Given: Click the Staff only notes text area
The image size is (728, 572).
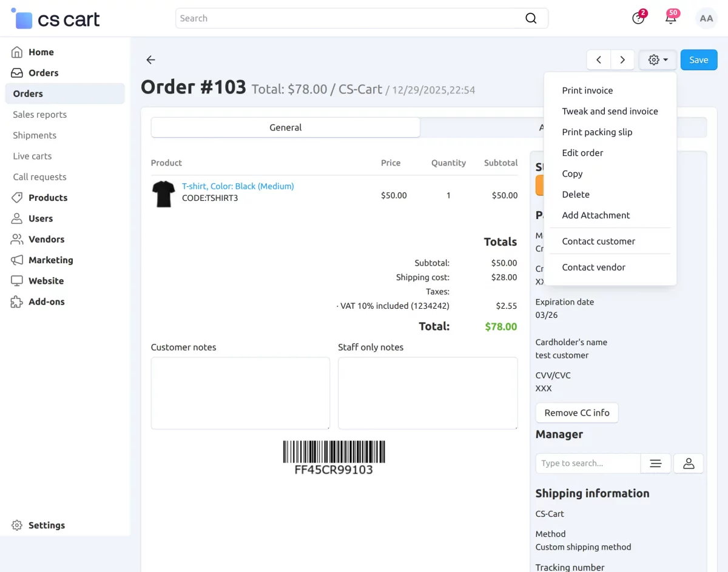Looking at the screenshot, I should pos(428,393).
